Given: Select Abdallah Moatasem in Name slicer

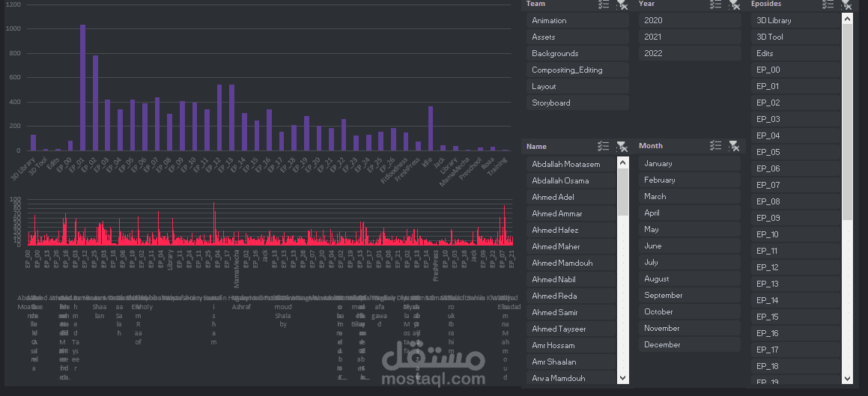Looking at the screenshot, I should [x=571, y=164].
